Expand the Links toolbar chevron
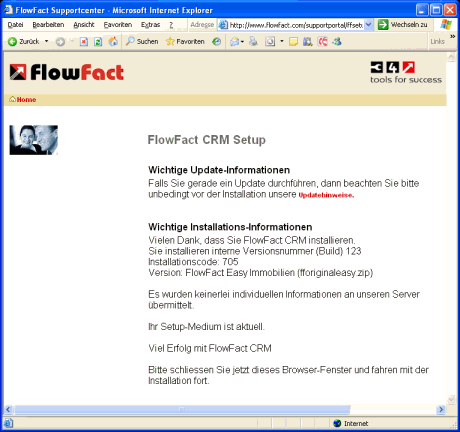Screen dimensions: 460x432 click(x=452, y=36)
